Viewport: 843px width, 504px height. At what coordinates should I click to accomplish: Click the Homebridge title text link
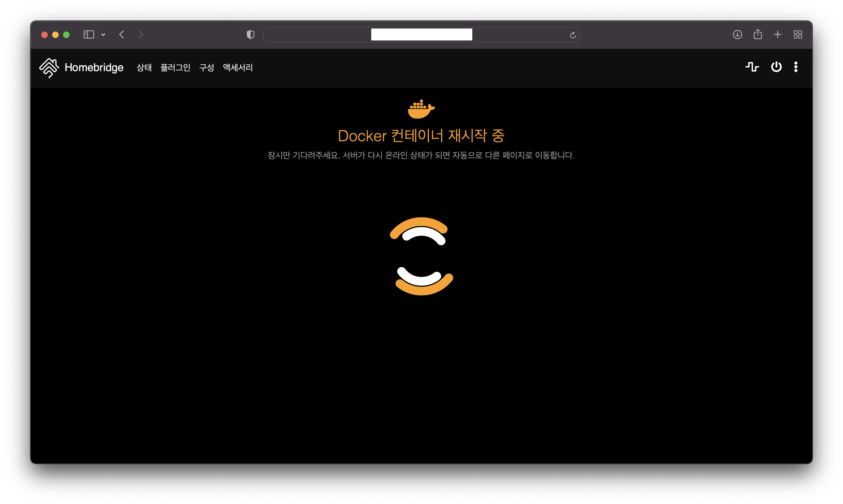94,68
